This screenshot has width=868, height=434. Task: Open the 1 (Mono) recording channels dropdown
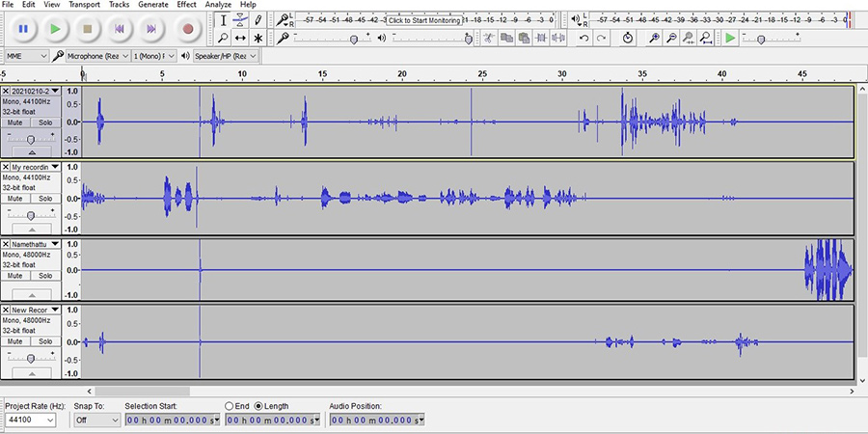coord(154,56)
